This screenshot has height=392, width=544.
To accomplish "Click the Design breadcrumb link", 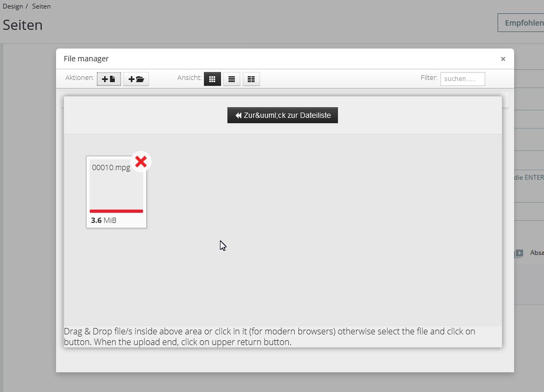I will [x=13, y=6].
